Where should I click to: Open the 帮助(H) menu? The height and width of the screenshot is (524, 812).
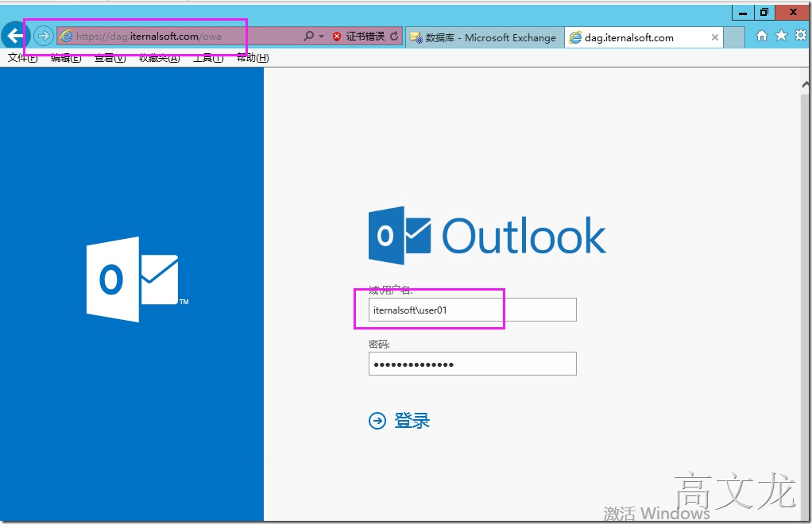coord(253,58)
